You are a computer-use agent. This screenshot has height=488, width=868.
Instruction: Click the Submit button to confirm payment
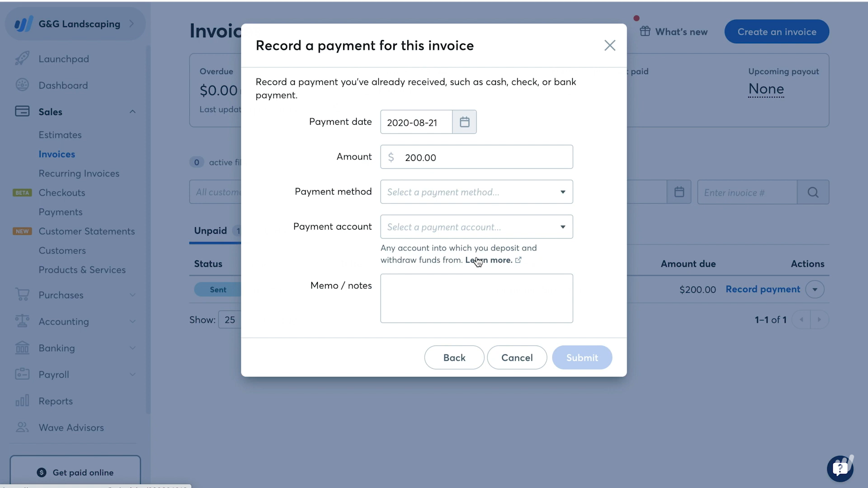point(582,357)
